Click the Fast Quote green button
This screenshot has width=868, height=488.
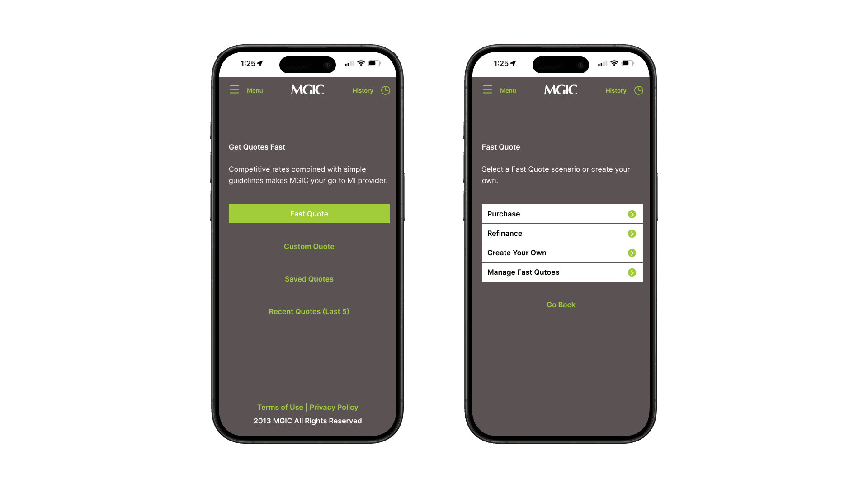point(309,213)
